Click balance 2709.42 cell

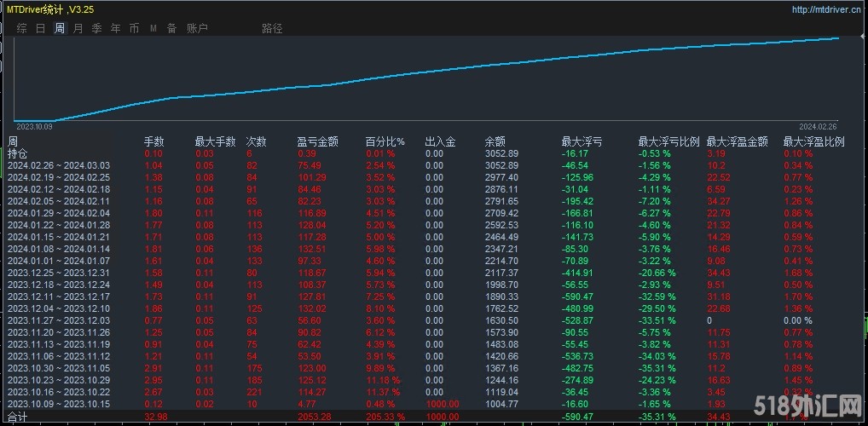501,213
